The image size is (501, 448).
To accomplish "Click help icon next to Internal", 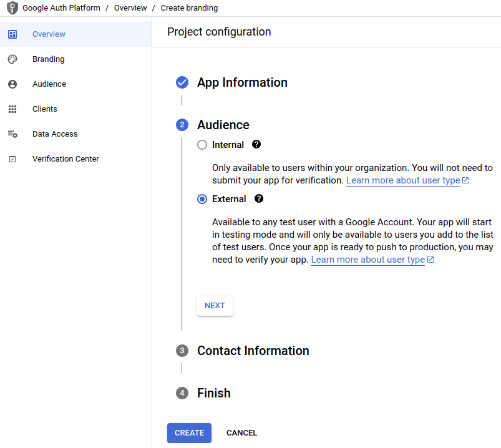I will [256, 144].
